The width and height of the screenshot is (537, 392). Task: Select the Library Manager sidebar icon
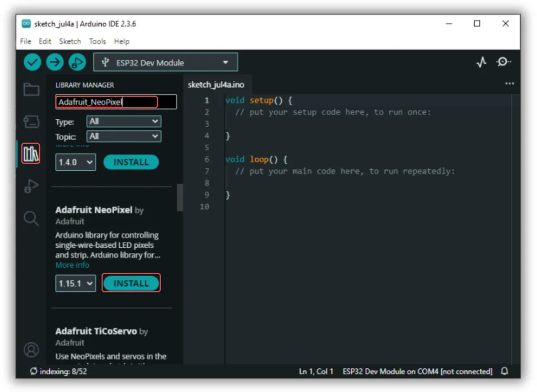31,154
